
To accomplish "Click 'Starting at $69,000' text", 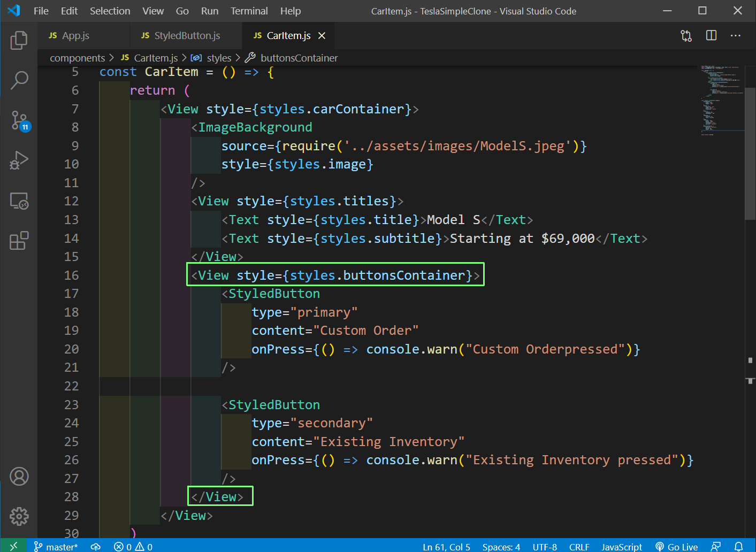I will click(522, 239).
